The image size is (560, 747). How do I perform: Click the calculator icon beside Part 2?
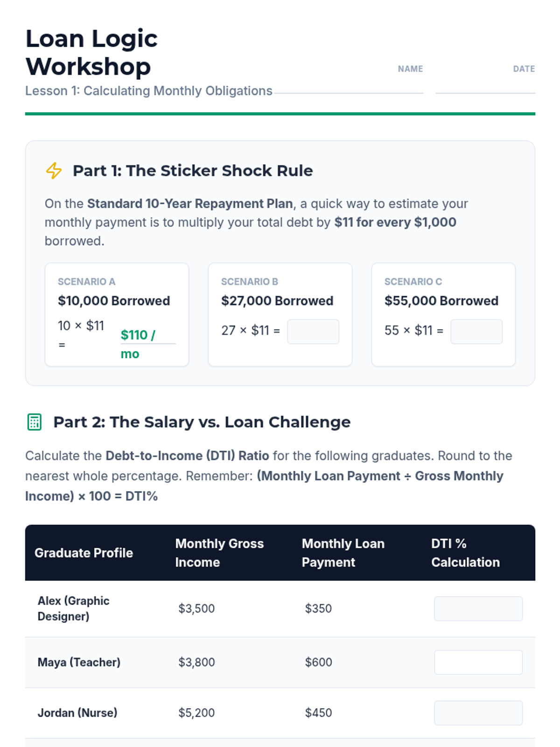(x=34, y=422)
